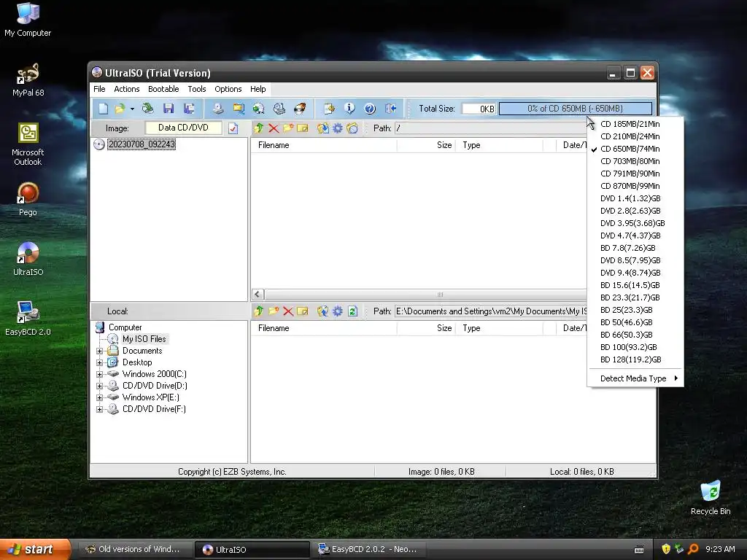Expand the Windows 2000(C:) drive node

pos(99,374)
